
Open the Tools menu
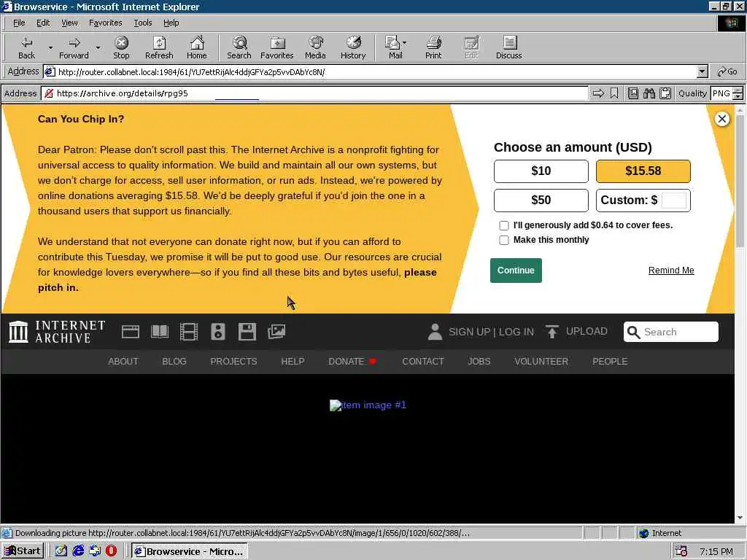tap(142, 23)
